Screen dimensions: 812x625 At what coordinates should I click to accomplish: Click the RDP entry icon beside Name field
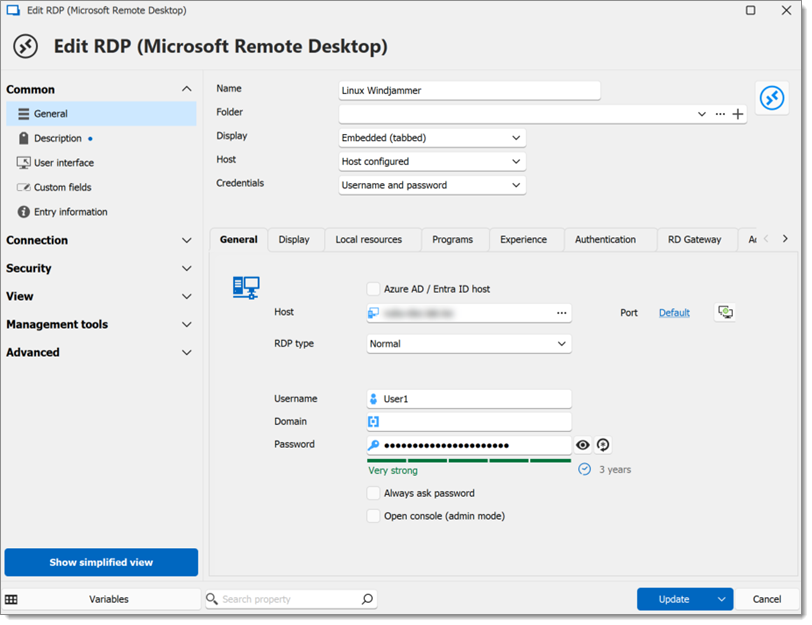(772, 98)
